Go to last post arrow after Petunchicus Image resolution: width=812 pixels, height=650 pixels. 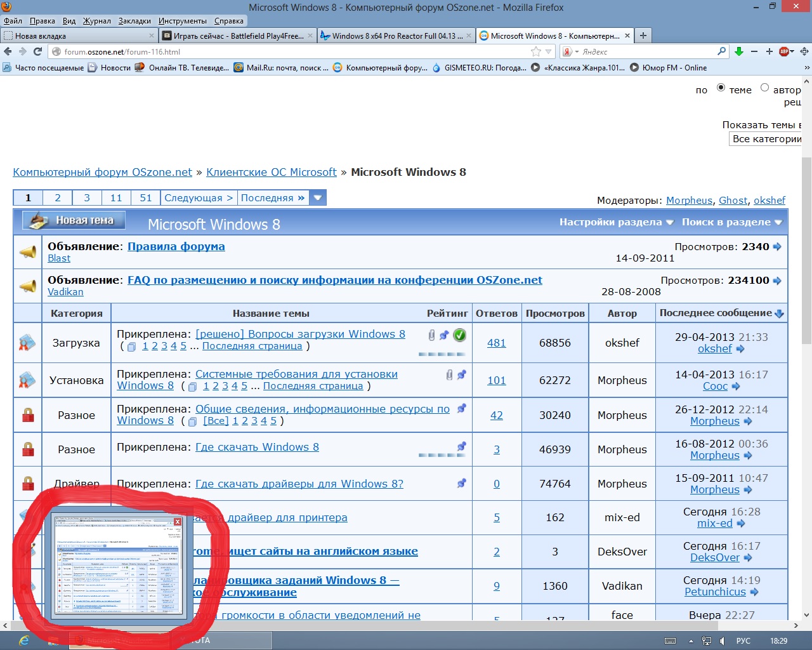[x=754, y=592]
